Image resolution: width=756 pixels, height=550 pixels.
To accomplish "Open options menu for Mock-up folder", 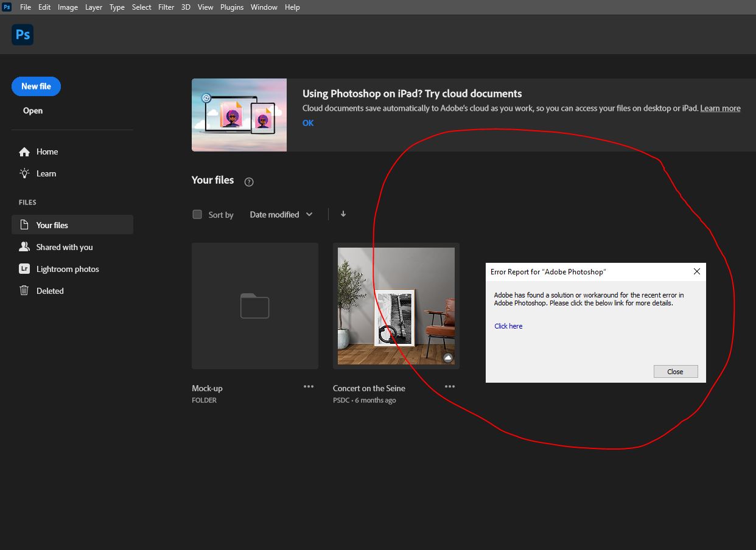I will click(x=309, y=386).
